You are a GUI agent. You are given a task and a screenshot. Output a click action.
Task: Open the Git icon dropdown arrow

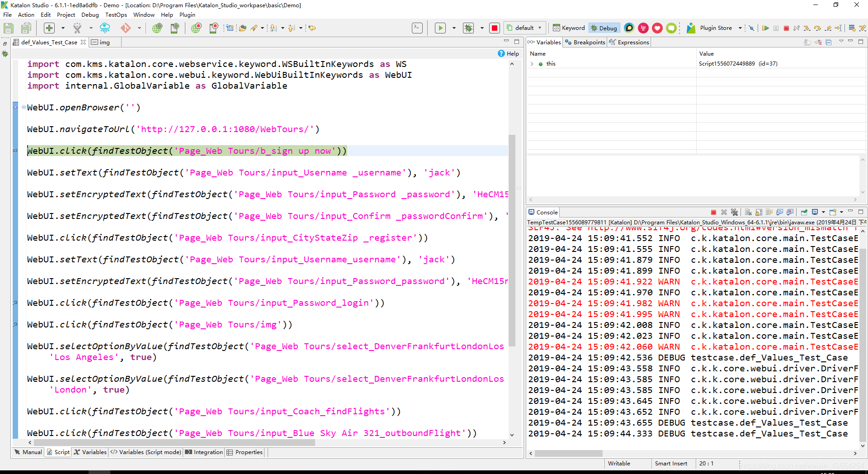(x=139, y=28)
